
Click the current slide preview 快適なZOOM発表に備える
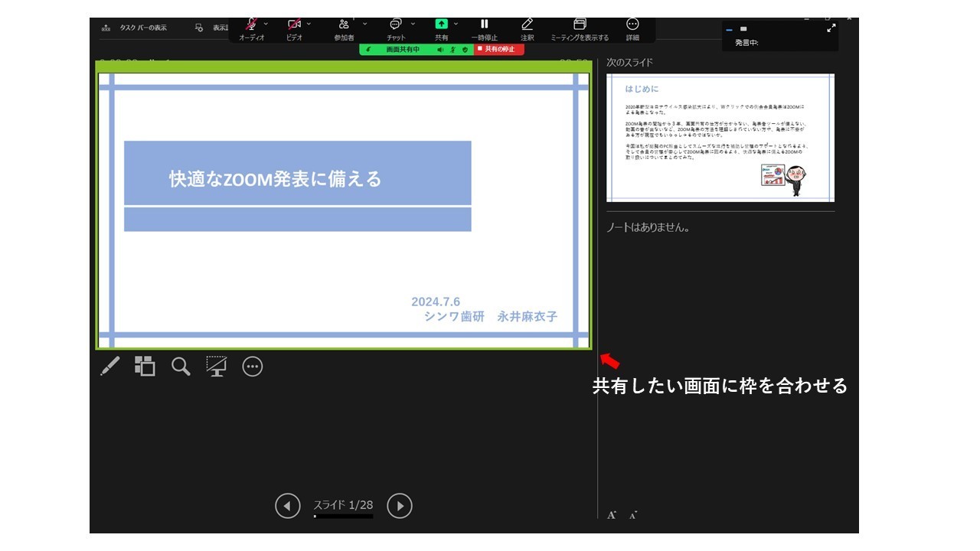[x=344, y=210]
